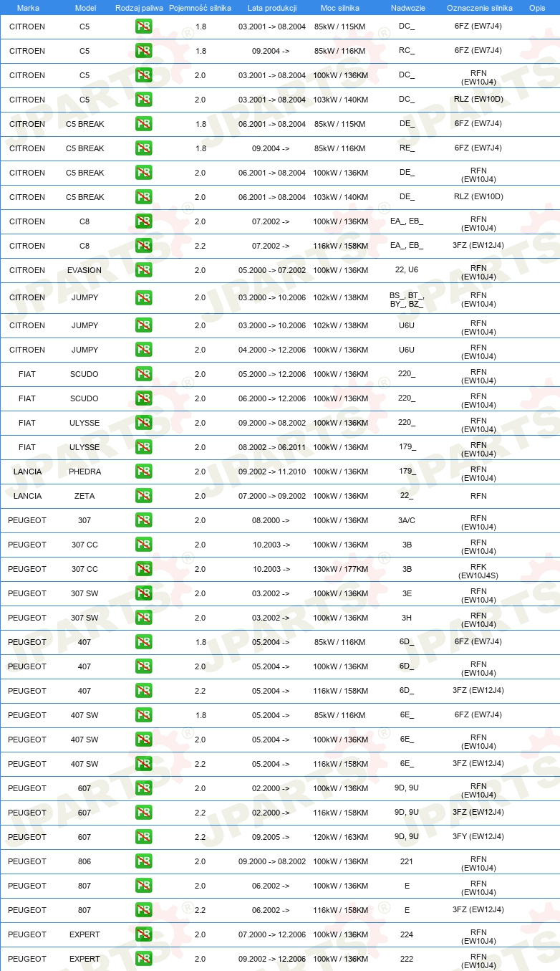
Task: Click the 3A/C body cell
Action: pos(407,520)
